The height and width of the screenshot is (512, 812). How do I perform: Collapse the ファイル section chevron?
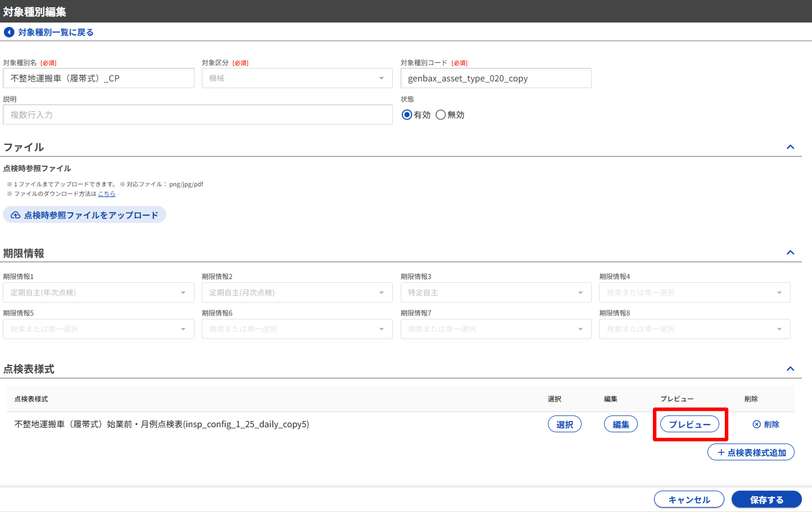(x=790, y=147)
